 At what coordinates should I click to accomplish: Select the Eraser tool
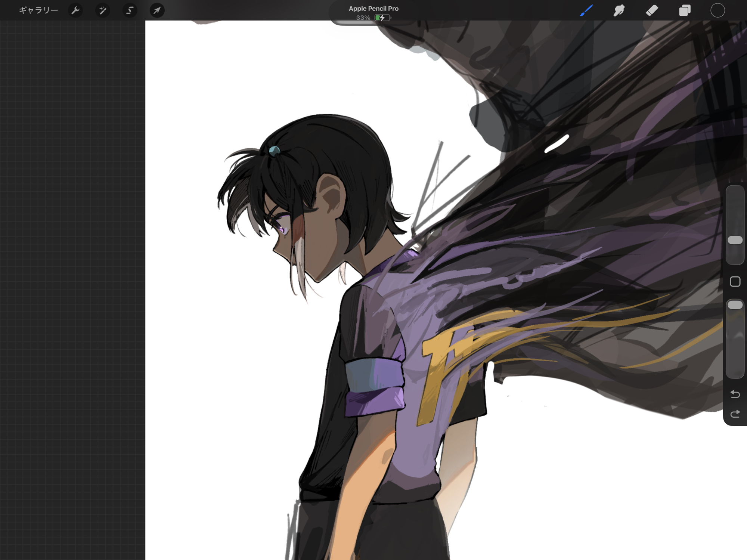coord(652,10)
